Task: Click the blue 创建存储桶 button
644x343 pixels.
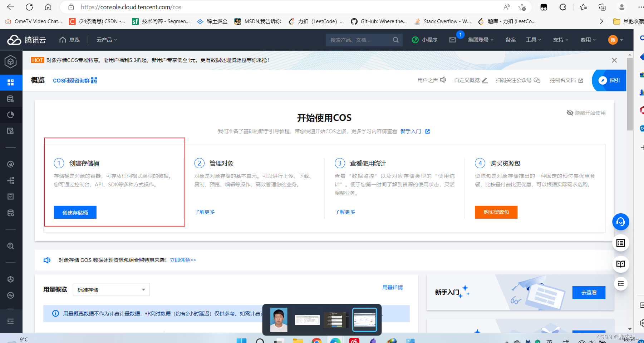Action: tap(75, 212)
